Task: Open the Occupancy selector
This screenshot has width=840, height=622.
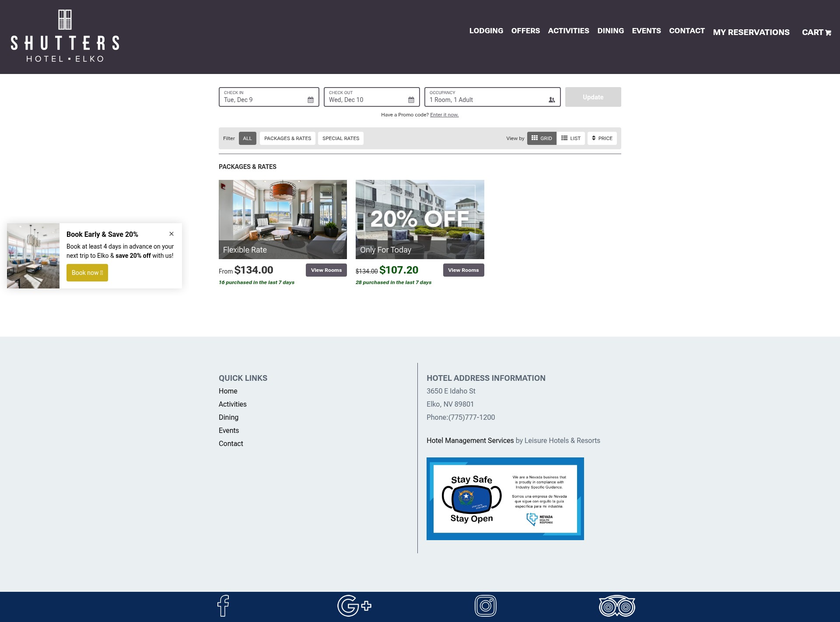Action: (493, 97)
